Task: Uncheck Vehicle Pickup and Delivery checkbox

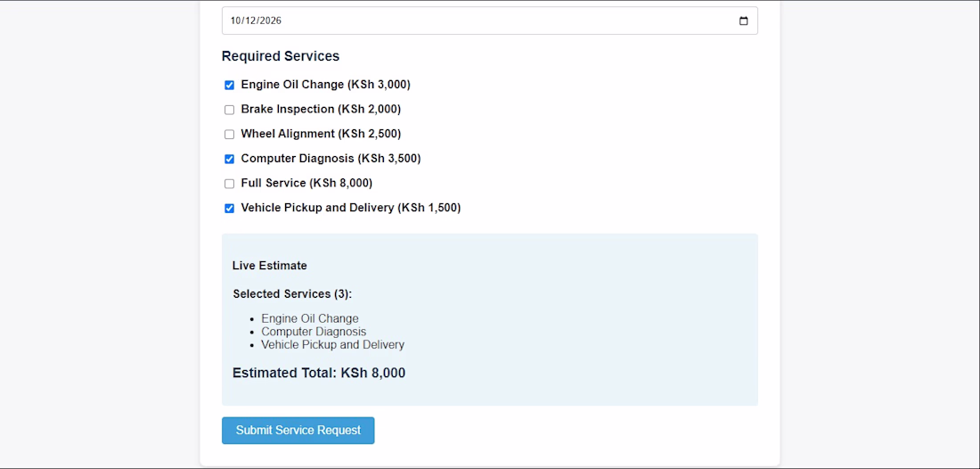Action: (229, 209)
